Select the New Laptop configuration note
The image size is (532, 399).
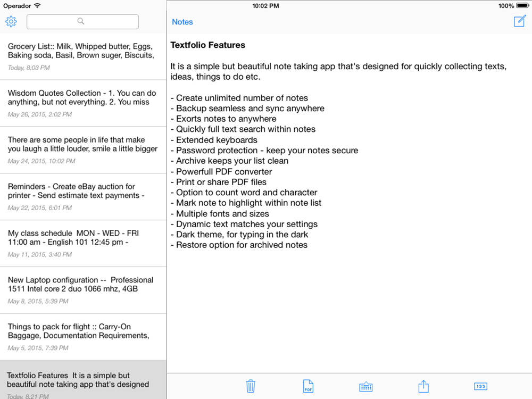tap(83, 290)
